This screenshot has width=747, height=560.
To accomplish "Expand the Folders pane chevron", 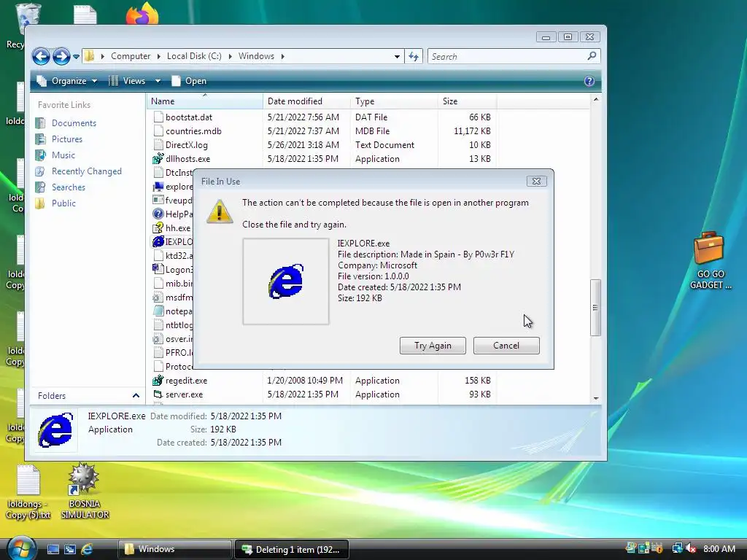I will tap(136, 396).
